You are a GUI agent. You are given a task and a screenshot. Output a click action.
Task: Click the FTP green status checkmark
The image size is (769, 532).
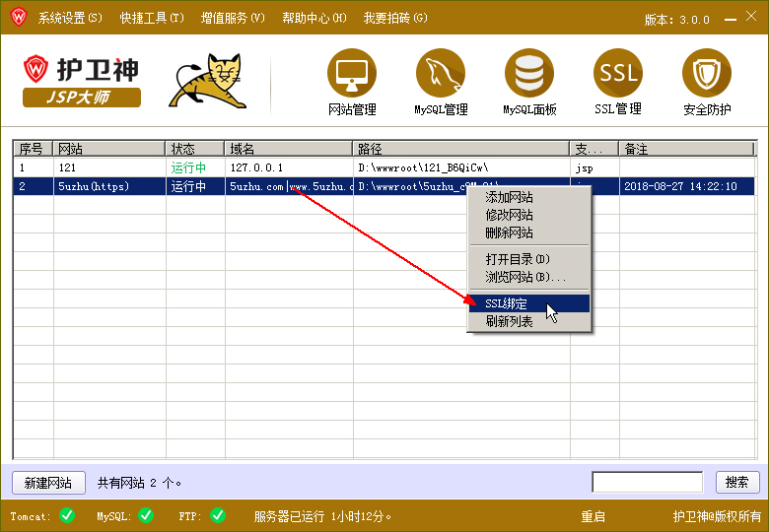[x=218, y=514]
